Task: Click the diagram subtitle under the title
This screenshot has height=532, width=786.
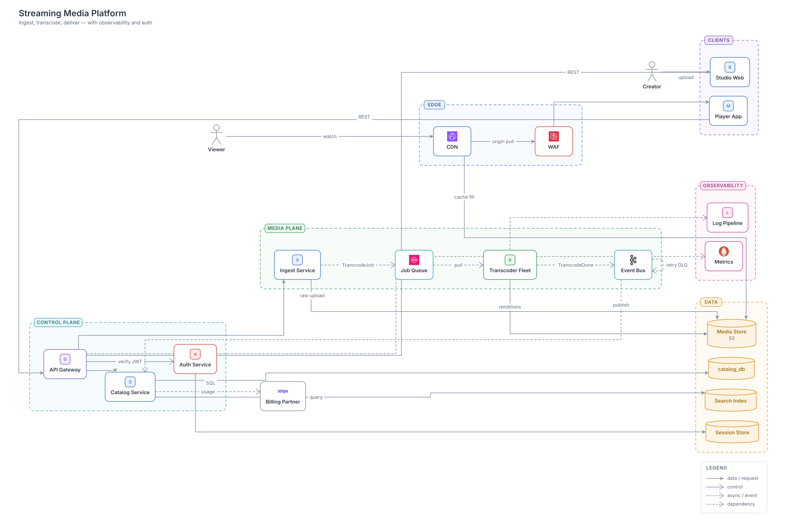Action: point(85,23)
